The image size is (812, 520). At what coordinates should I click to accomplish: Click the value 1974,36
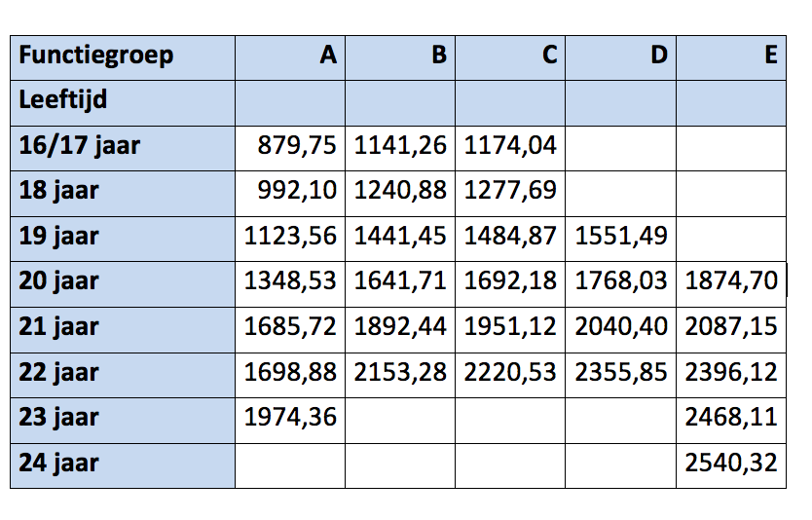coord(290,417)
